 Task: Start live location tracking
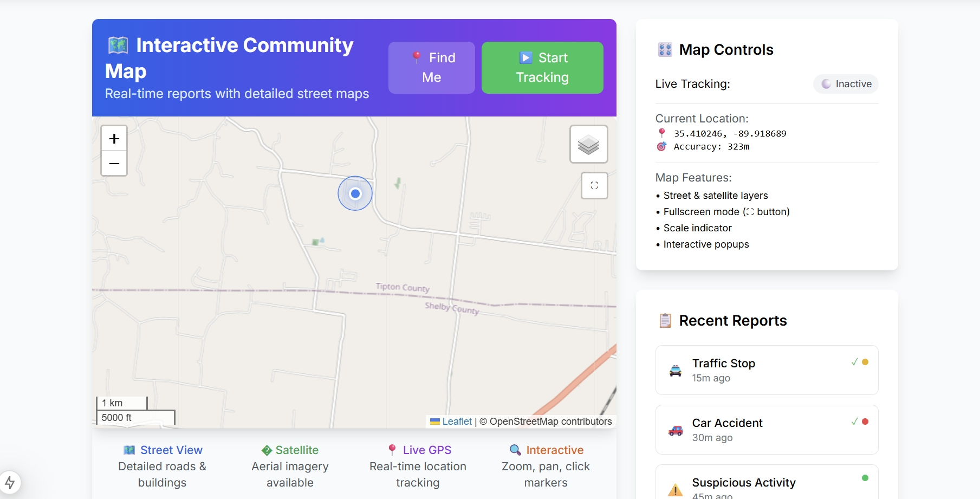coord(542,68)
